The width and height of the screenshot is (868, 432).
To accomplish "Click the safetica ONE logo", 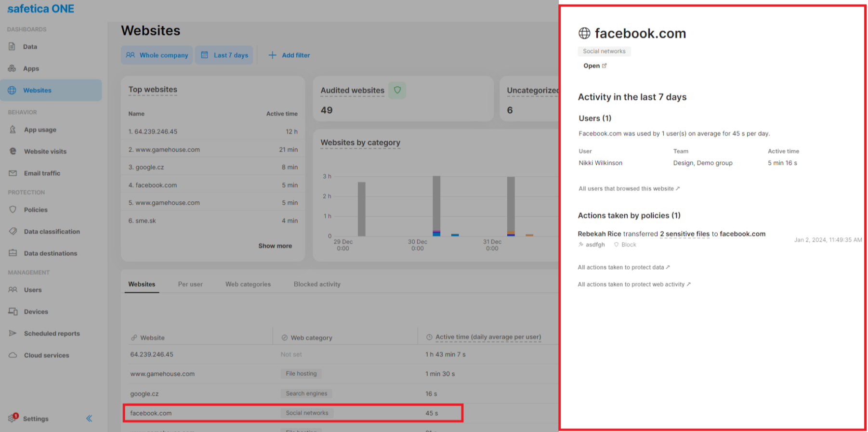I will 41,9.
